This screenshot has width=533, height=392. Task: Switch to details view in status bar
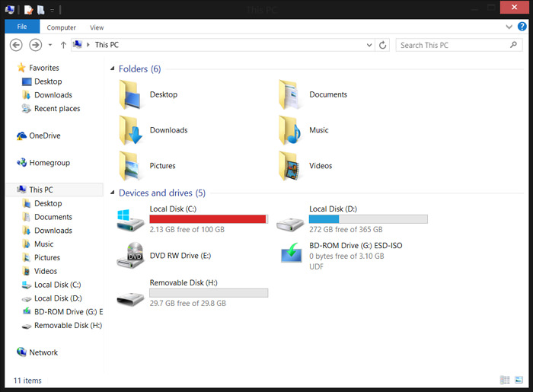point(505,380)
